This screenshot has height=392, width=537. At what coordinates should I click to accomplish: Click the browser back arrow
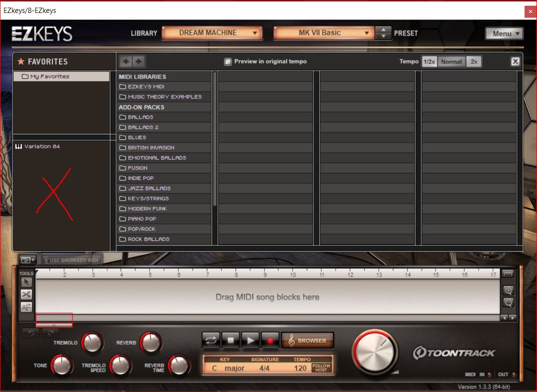click(x=126, y=61)
